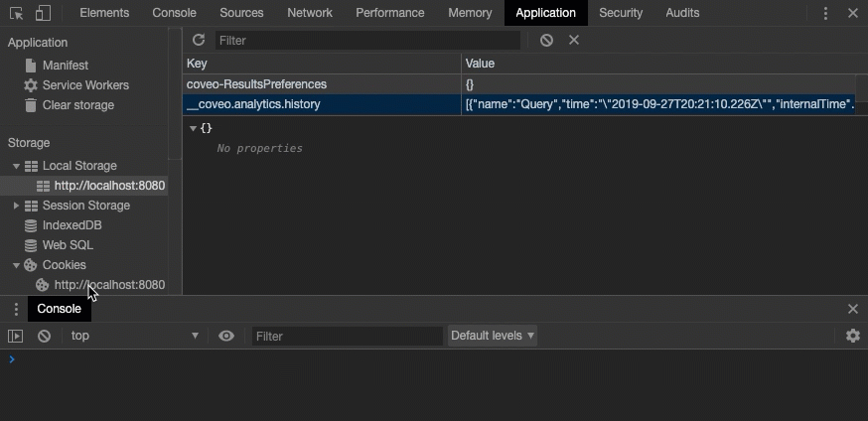This screenshot has height=421, width=868.
Task: Collapse the Cookies tree node
Action: pos(16,265)
